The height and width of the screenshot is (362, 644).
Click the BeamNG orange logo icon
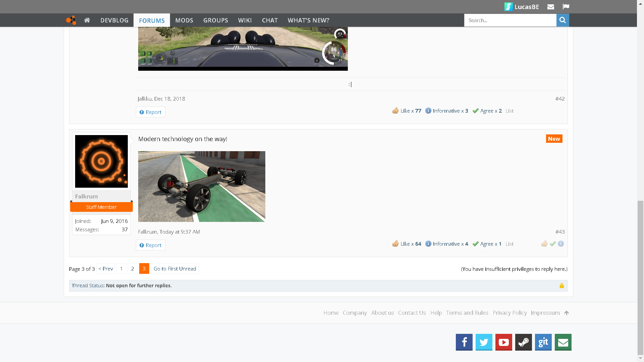(x=71, y=20)
